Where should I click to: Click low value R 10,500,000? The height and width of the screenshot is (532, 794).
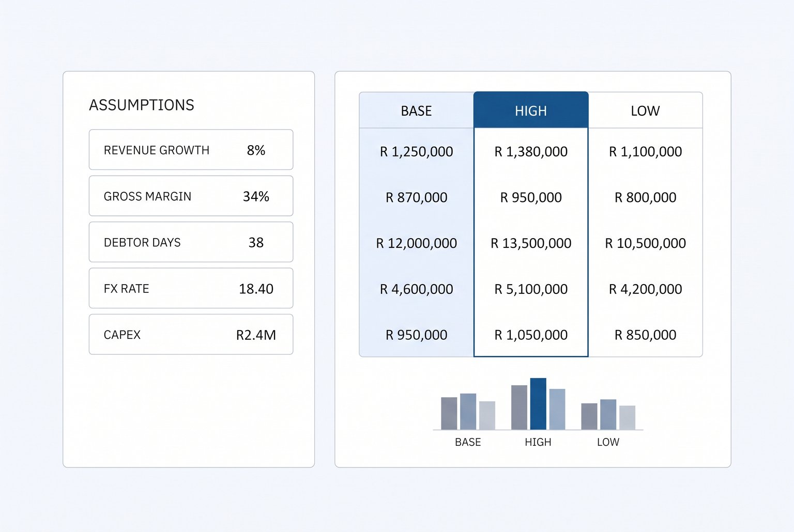coord(645,243)
